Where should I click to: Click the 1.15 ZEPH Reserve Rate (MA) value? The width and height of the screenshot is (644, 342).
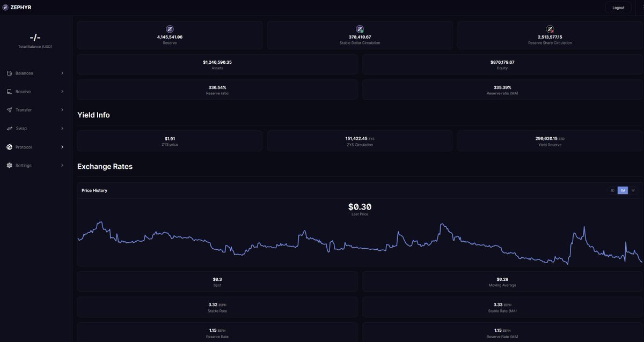coord(502,330)
